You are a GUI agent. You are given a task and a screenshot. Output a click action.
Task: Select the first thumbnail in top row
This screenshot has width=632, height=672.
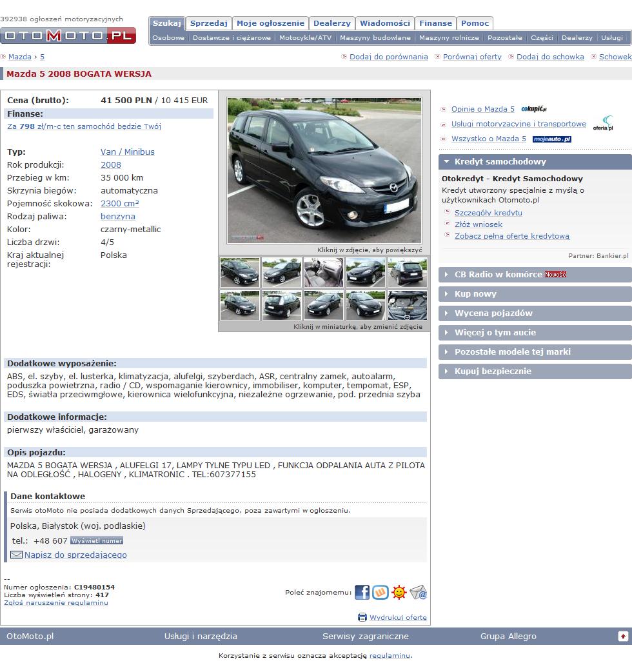[x=239, y=272]
